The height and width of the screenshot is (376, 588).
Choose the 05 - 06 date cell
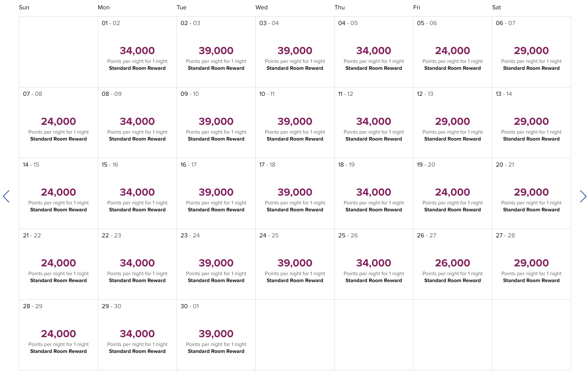pos(452,52)
